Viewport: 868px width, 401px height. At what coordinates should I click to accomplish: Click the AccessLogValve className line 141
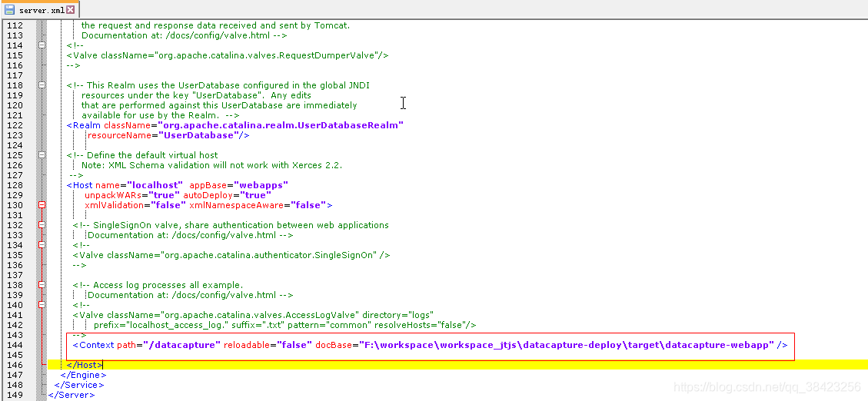click(x=253, y=315)
